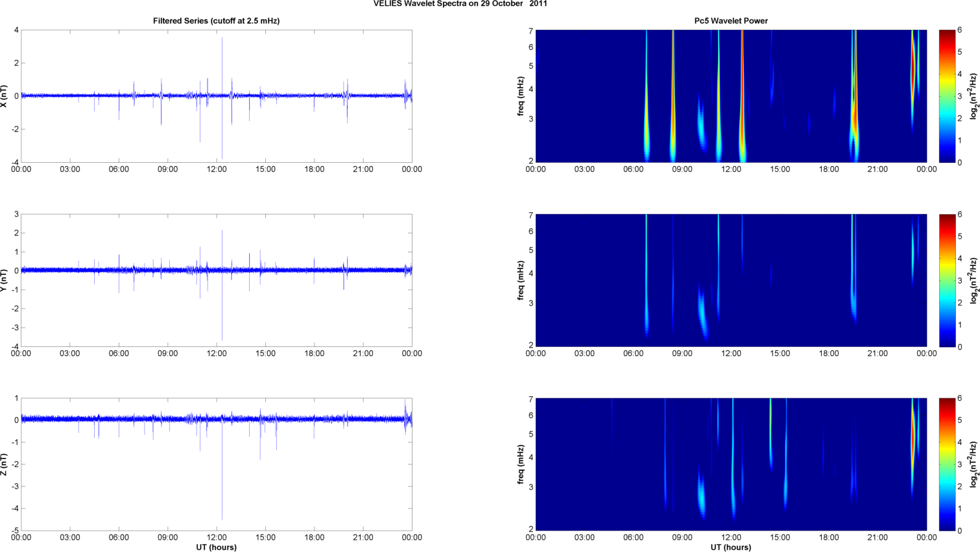Click the top Pc5 wavelet power spectrogram
This screenshot has height=552, width=980.
[x=731, y=96]
